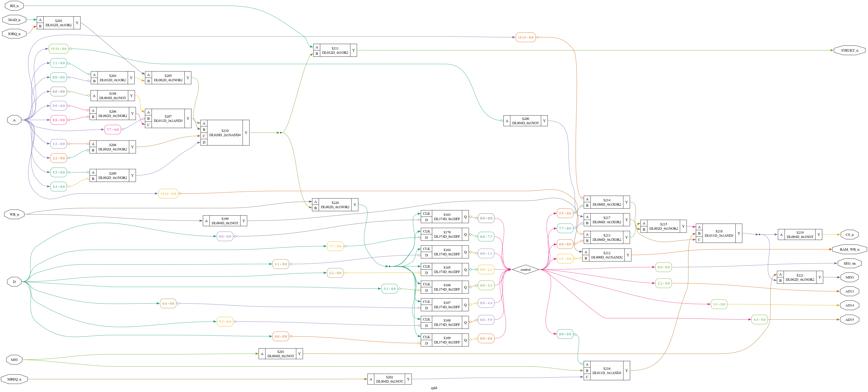Select the MREQ_n input port
Screen dimensions: 868x392
tap(14, 379)
